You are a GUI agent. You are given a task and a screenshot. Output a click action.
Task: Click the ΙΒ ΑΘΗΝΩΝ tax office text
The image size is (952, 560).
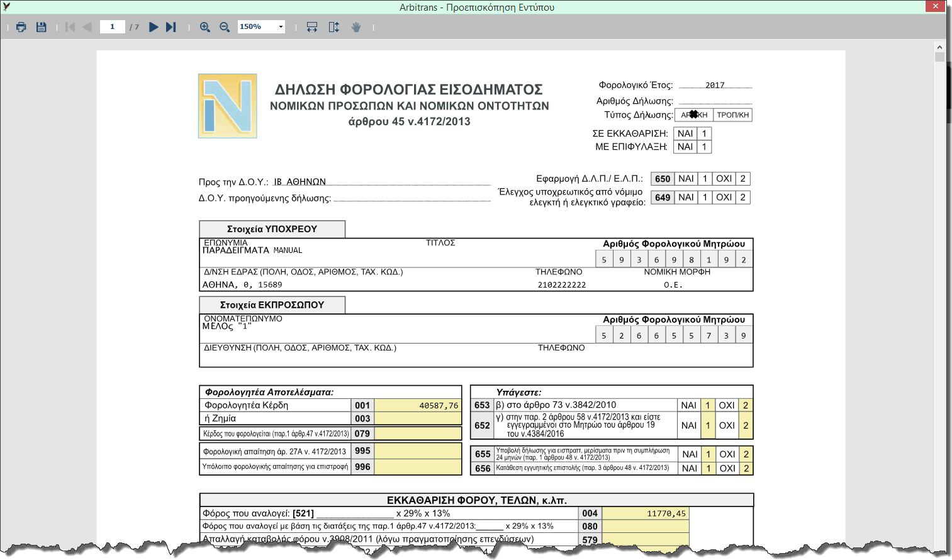tap(300, 182)
